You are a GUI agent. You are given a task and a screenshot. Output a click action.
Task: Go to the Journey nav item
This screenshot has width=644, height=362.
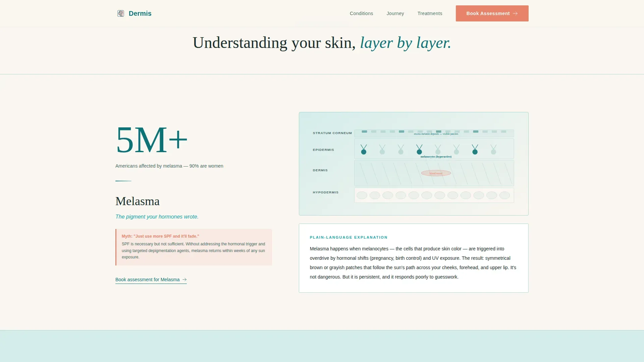coord(395,13)
